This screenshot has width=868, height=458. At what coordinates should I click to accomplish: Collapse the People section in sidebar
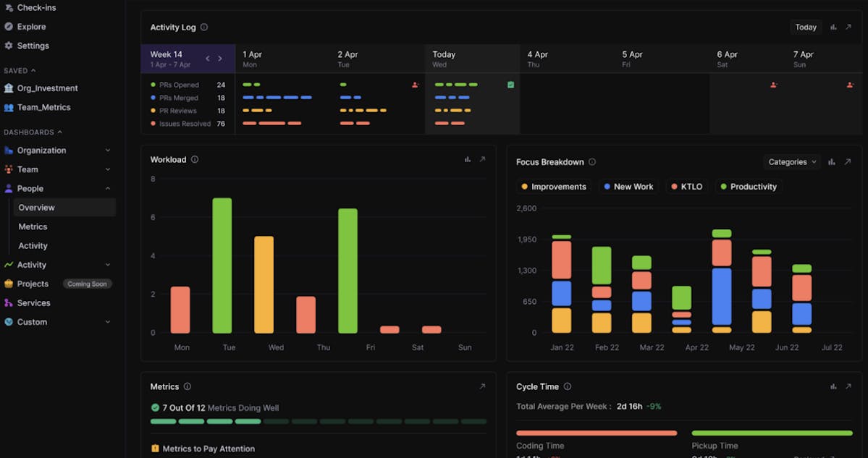click(108, 188)
